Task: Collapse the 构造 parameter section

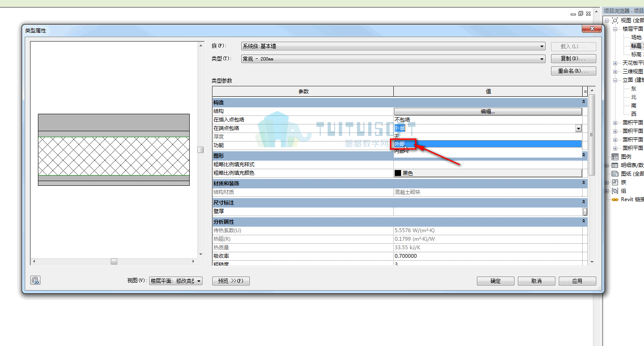Action: point(583,102)
